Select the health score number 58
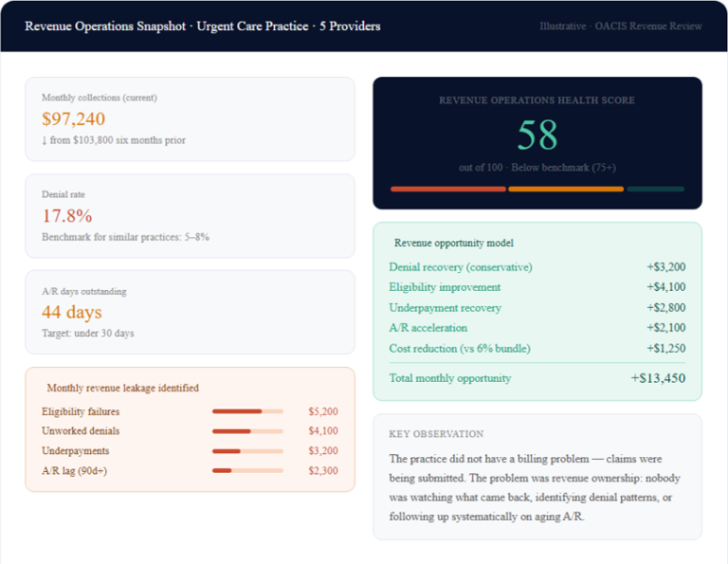This screenshot has width=728, height=564. point(537,135)
